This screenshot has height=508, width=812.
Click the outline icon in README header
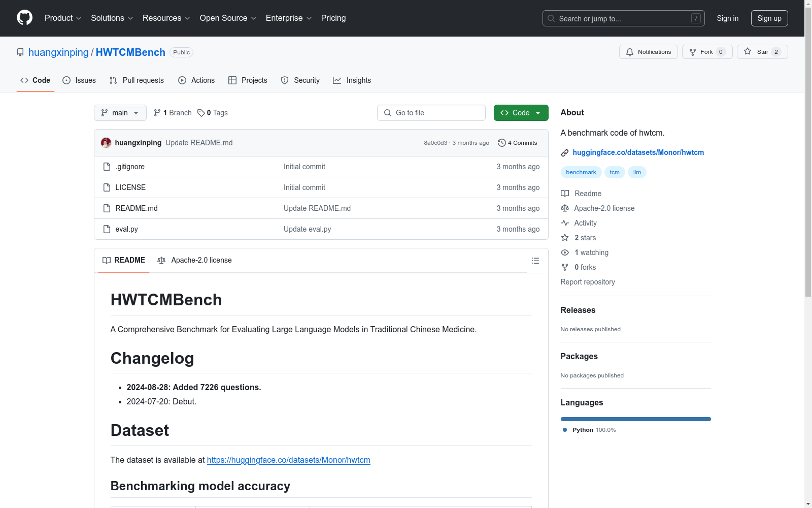(x=535, y=261)
